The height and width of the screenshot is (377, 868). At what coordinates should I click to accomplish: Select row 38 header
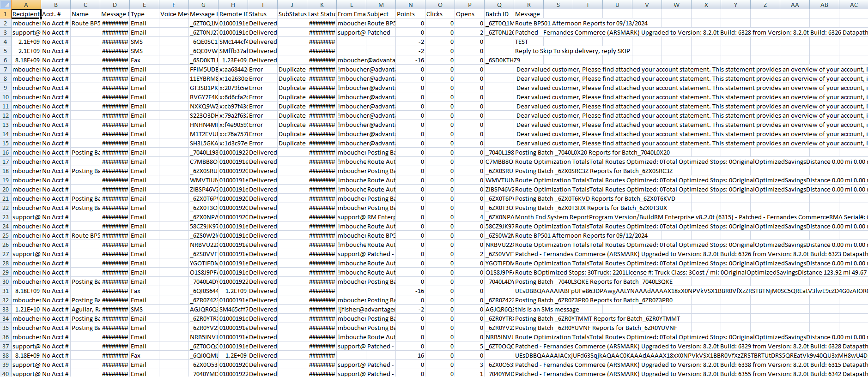point(6,355)
